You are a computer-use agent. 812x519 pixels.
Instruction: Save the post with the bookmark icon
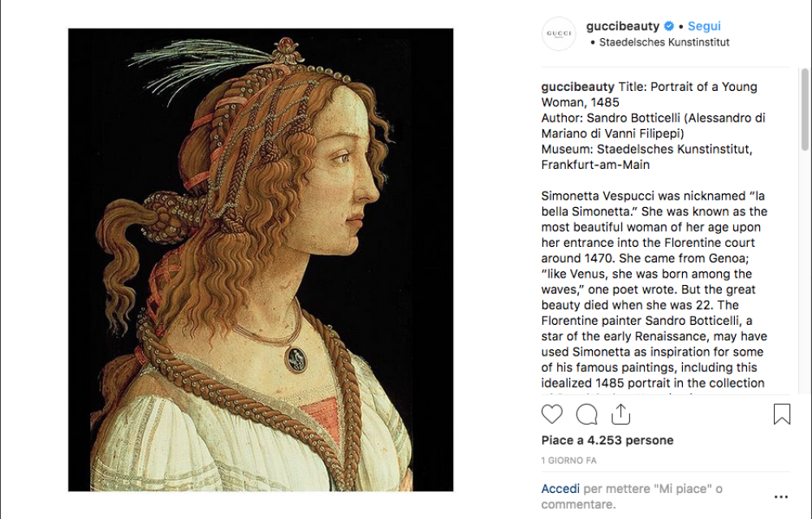pyautogui.click(x=781, y=414)
